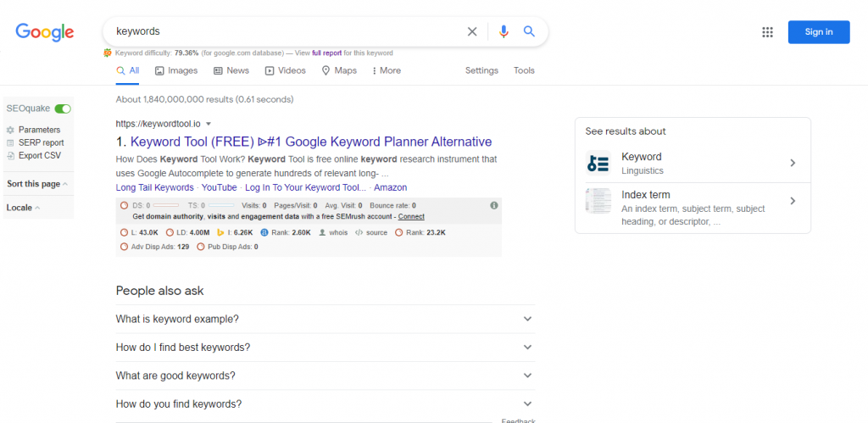Export results using Export CSV

[x=34, y=156]
